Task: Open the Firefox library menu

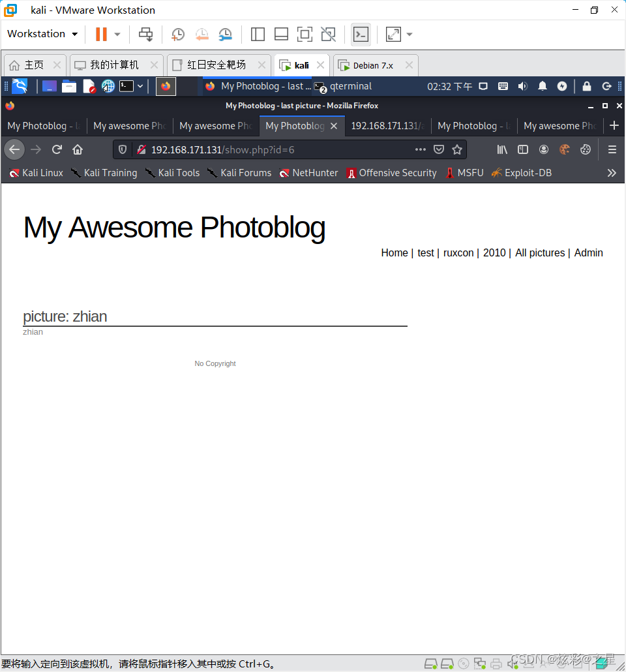Action: point(502,149)
